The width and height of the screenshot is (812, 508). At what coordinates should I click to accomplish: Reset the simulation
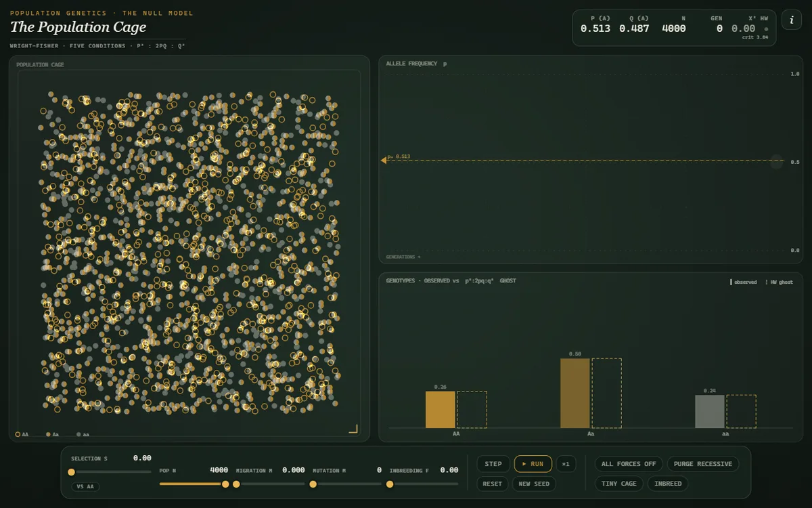click(x=493, y=484)
